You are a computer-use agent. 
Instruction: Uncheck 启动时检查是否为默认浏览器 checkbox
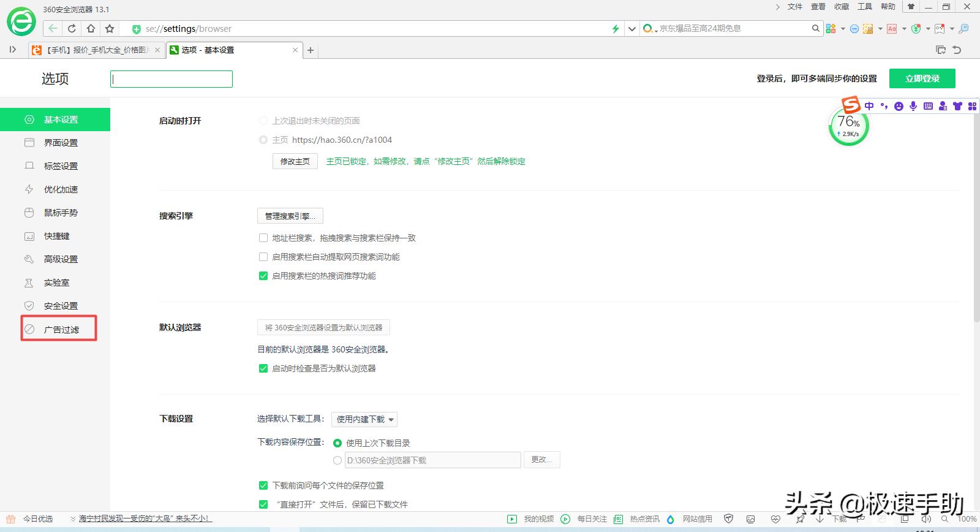click(263, 368)
